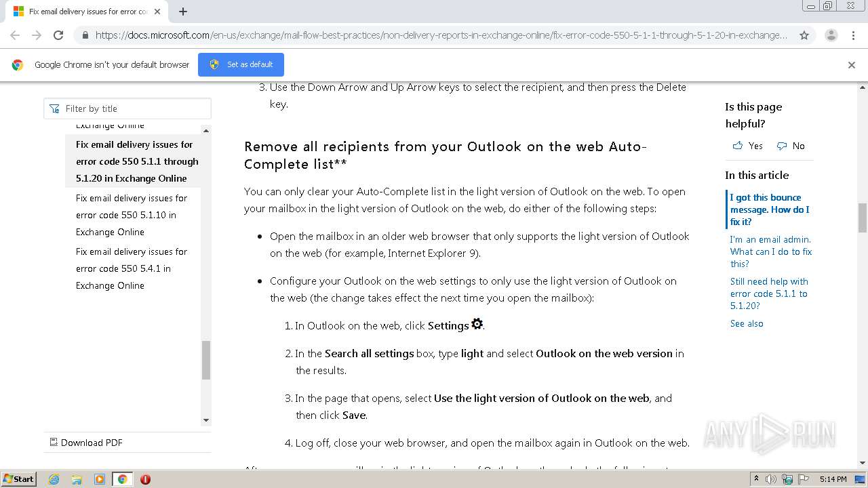Screen dimensions: 868x488
Task: Reload the current page
Action: tap(58, 35)
